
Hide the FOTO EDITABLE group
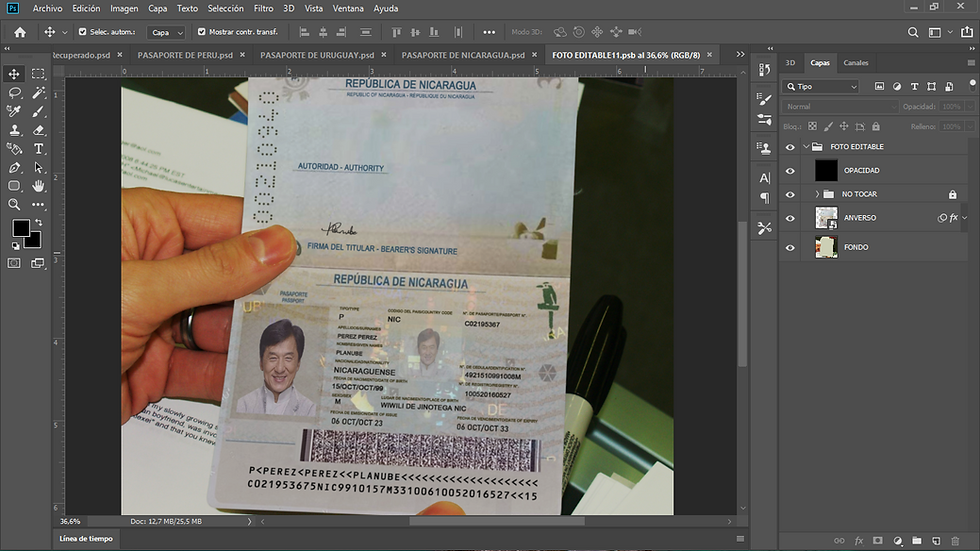pos(790,147)
